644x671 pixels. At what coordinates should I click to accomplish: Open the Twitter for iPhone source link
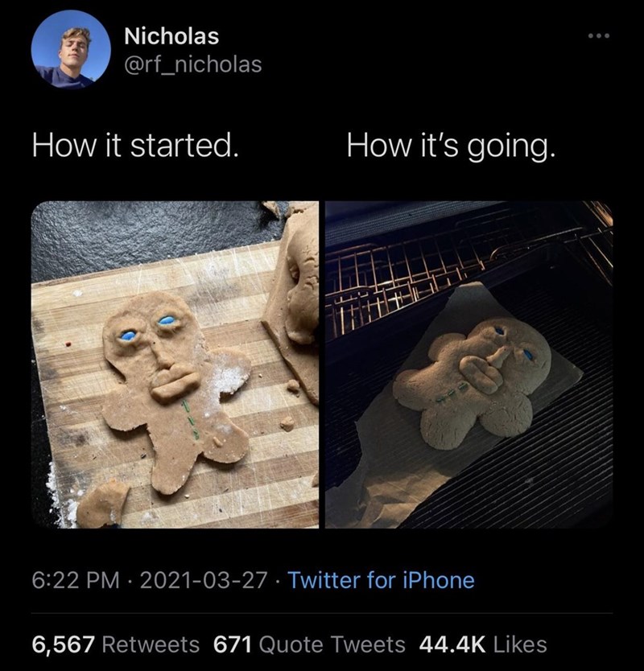click(x=381, y=579)
